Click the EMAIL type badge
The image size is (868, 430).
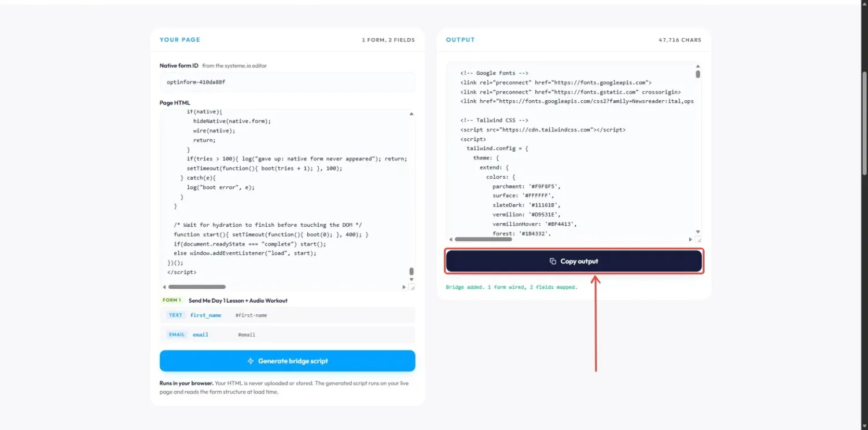click(x=176, y=335)
